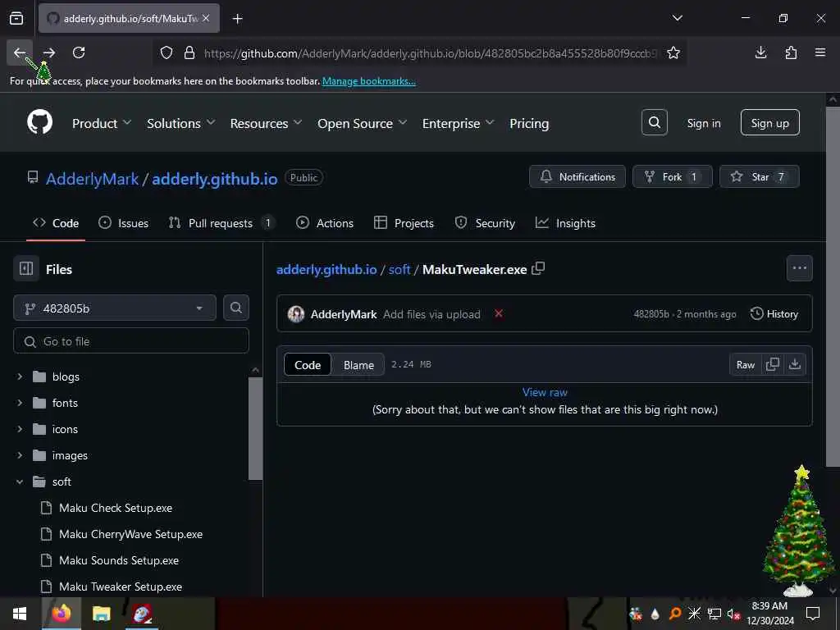This screenshot has width=840, height=630.
Task: Open the 482805b branch selector
Action: coord(115,308)
